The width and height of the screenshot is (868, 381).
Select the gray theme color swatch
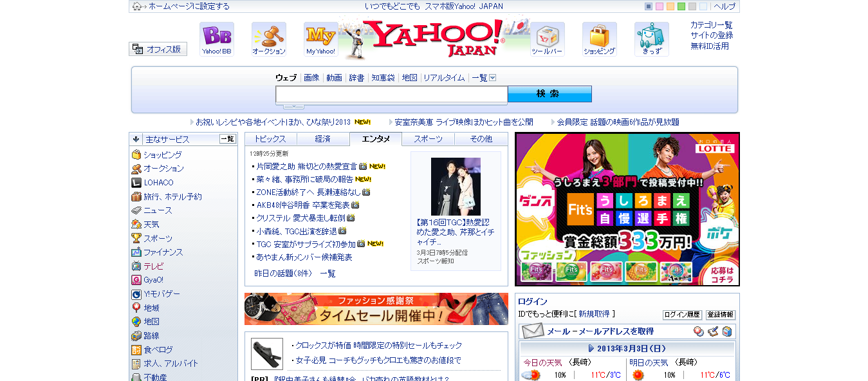[x=692, y=6]
